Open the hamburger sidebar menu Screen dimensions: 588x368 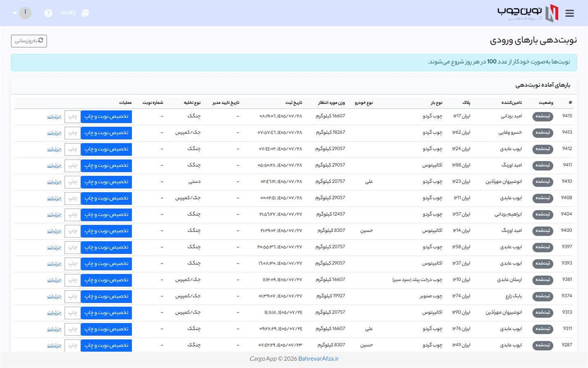570,13
